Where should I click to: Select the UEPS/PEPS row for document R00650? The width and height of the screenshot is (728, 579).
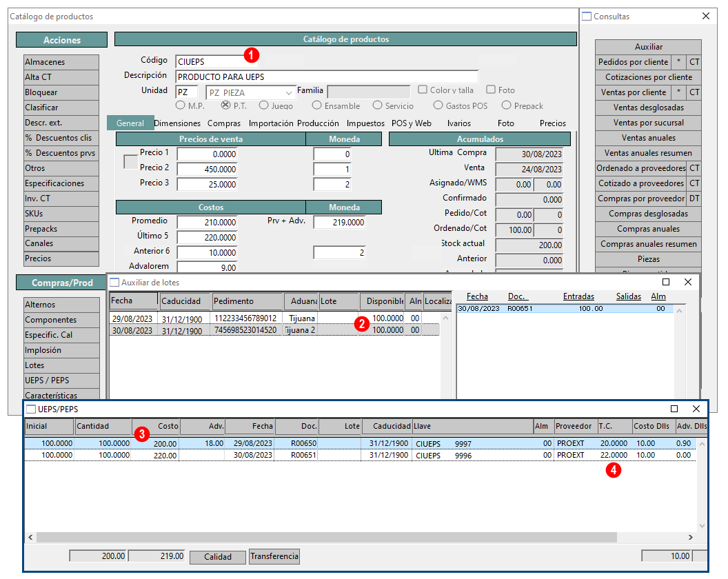coord(361,443)
